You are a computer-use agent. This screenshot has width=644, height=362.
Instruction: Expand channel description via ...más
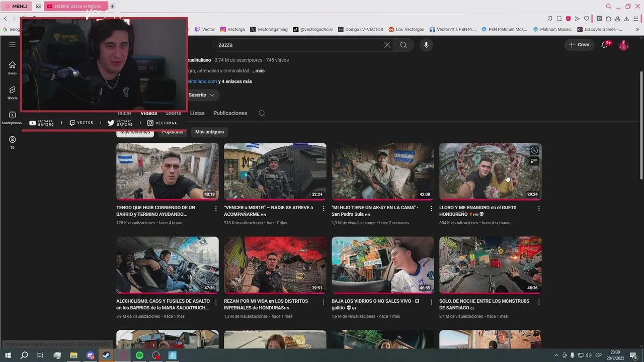[x=258, y=71]
